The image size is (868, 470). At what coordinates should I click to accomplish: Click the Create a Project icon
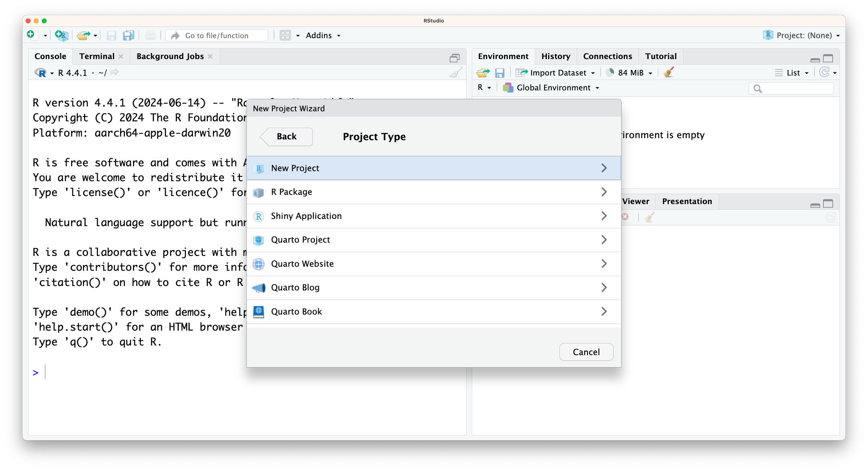point(61,35)
